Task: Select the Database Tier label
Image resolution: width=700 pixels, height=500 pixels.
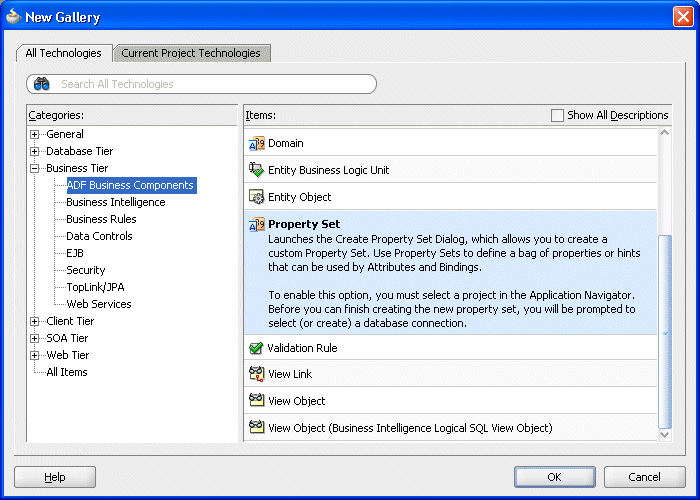Action: (x=79, y=151)
